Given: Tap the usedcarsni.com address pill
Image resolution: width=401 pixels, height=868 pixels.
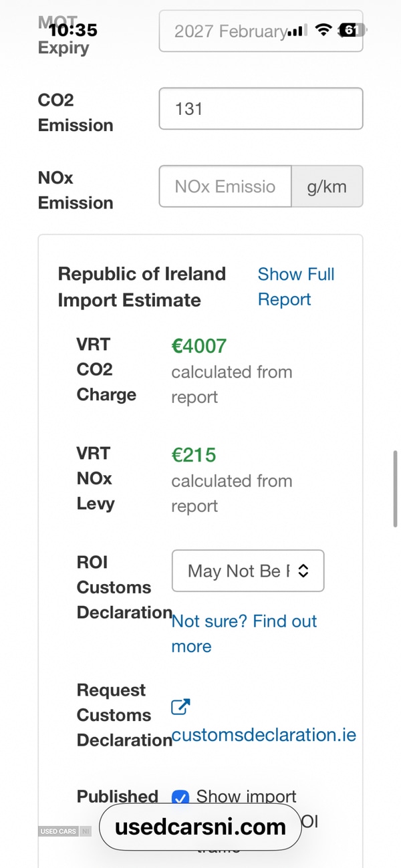Looking at the screenshot, I should (x=200, y=827).
